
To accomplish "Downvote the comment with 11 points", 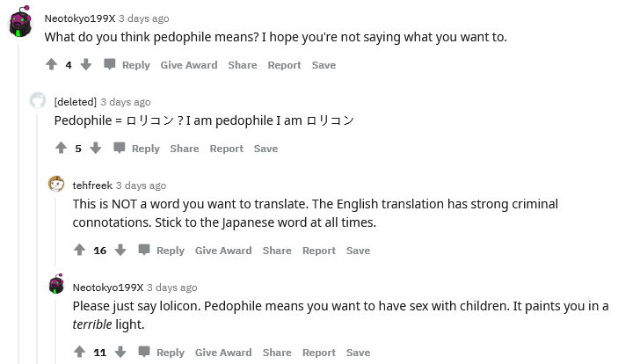I will 120,352.
